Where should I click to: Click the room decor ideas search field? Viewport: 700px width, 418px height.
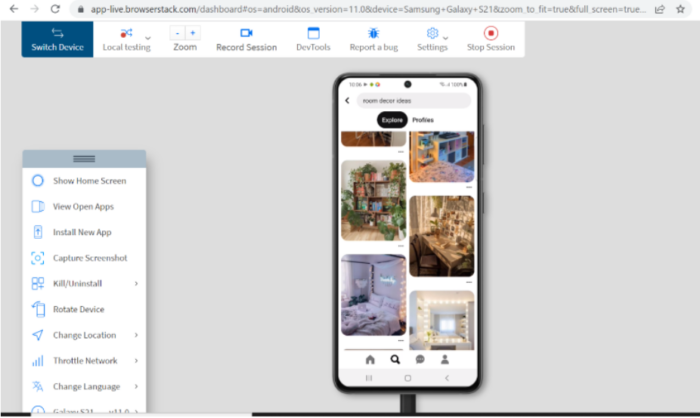click(413, 100)
